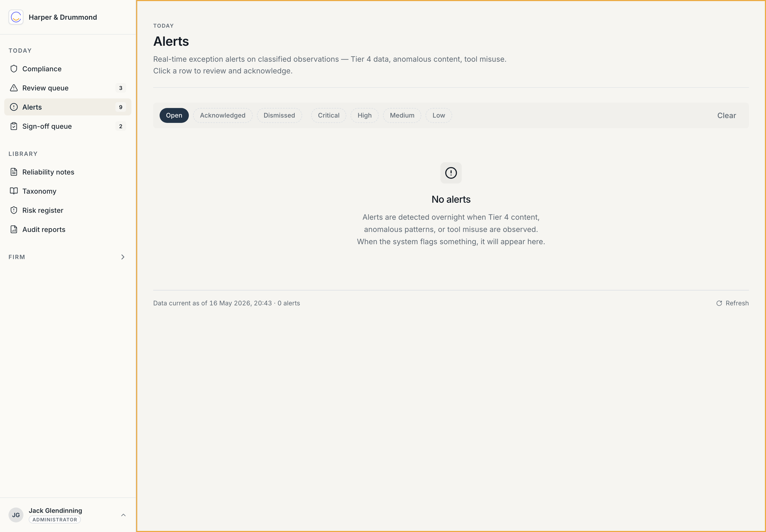
Task: Open the Compliance page
Action: (x=68, y=69)
